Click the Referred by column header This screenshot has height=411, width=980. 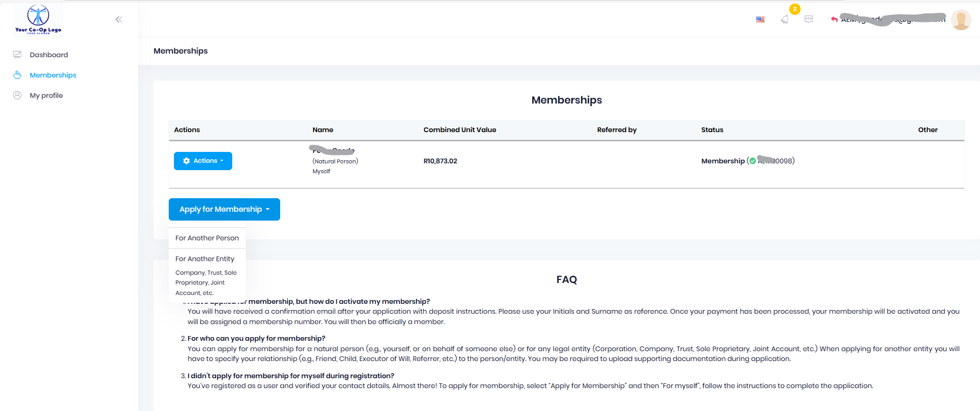(617, 130)
